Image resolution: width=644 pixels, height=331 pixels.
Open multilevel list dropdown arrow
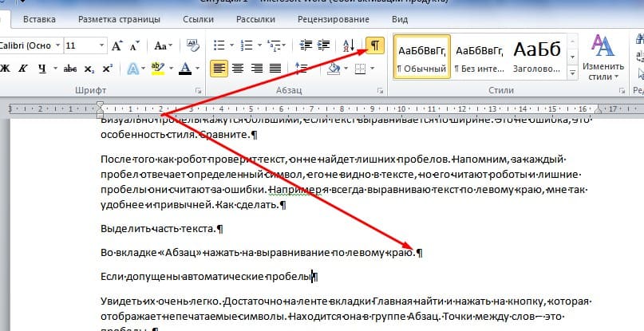coord(284,45)
